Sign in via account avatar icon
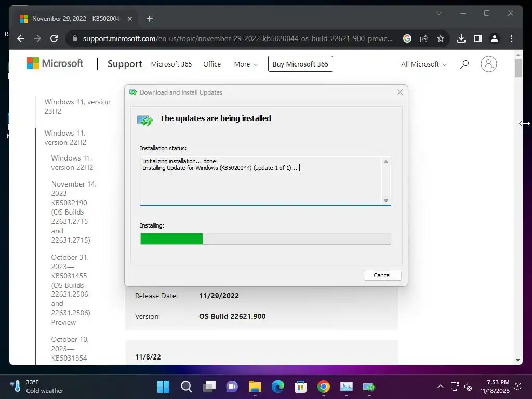The height and width of the screenshot is (399, 532). coord(488,64)
